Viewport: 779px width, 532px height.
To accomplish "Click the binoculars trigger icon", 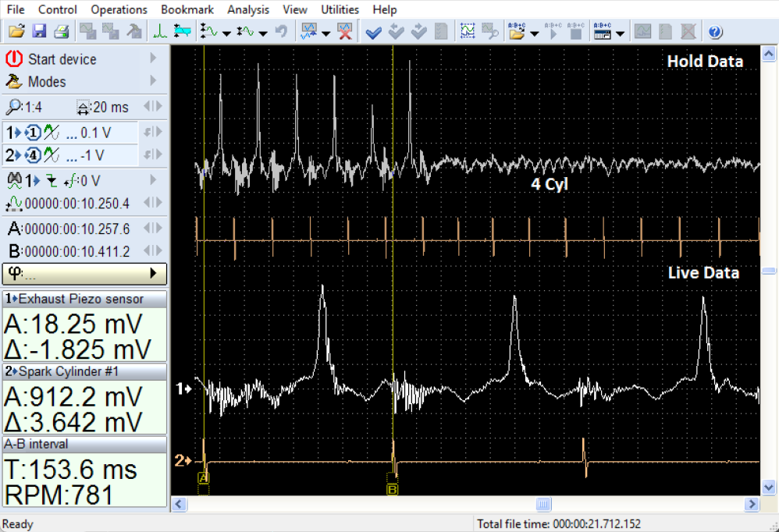I will click(14, 180).
